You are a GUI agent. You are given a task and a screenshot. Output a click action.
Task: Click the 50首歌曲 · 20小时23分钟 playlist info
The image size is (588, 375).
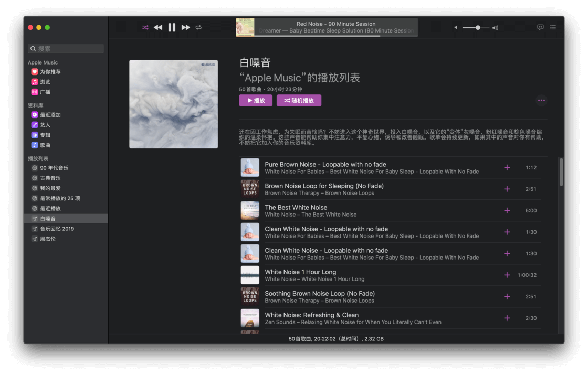pyautogui.click(x=271, y=90)
